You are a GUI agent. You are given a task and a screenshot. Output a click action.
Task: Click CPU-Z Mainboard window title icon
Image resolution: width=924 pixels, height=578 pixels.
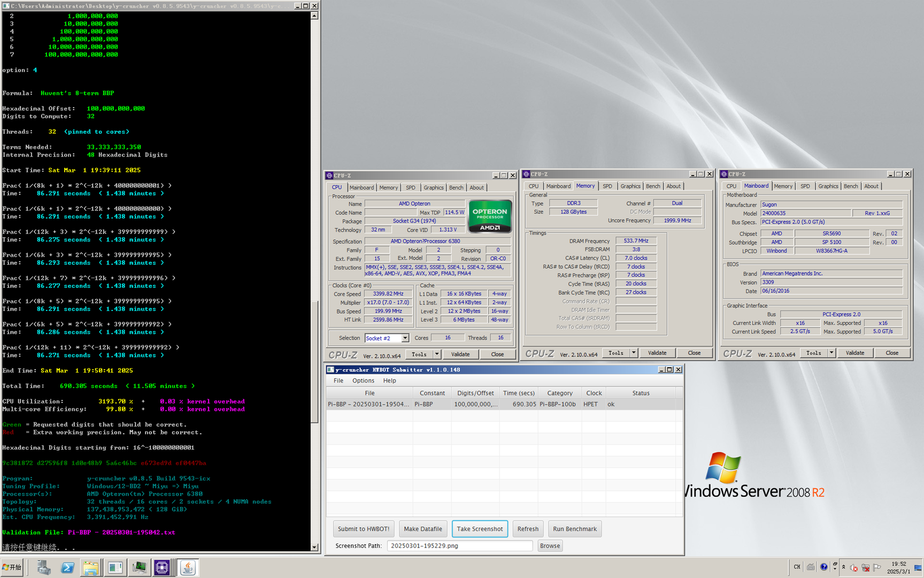[x=724, y=174]
